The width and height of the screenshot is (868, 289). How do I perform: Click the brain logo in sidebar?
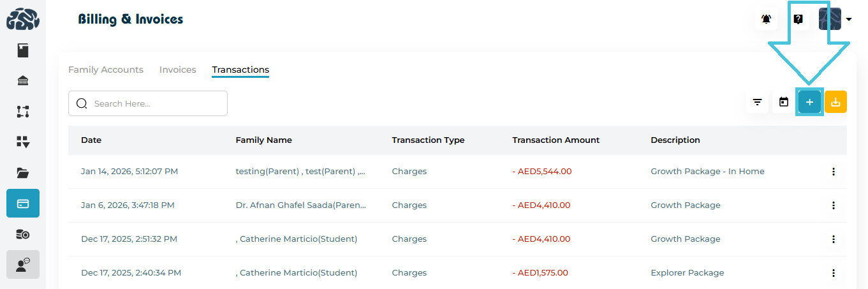click(x=23, y=19)
